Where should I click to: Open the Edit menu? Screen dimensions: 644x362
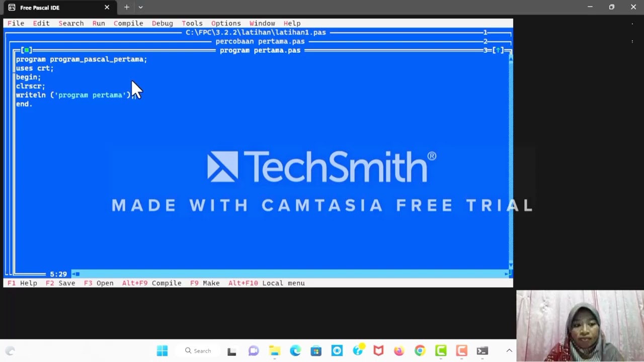41,23
